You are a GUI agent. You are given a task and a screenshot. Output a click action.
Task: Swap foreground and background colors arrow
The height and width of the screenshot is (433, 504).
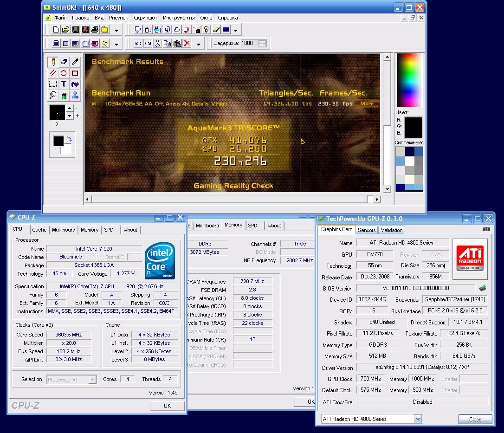point(69,139)
